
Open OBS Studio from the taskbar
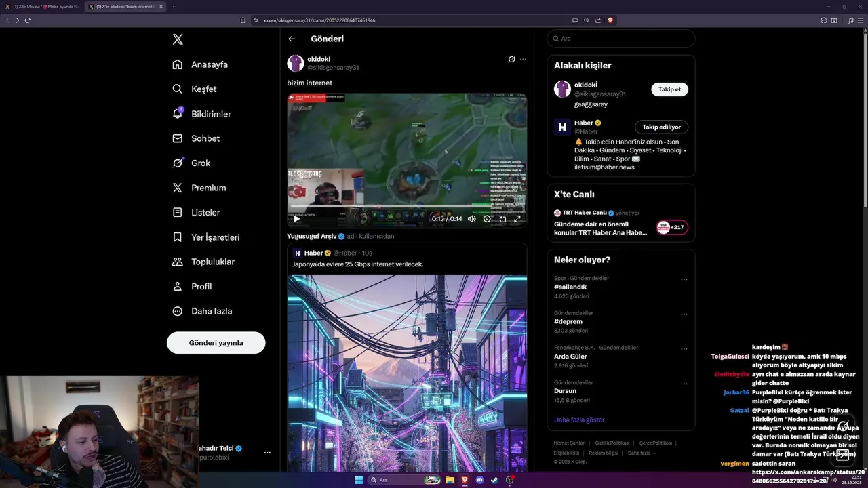pos(509,480)
